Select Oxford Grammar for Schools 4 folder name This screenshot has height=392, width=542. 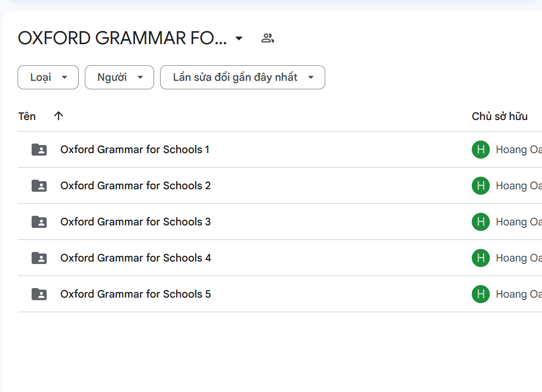(135, 258)
